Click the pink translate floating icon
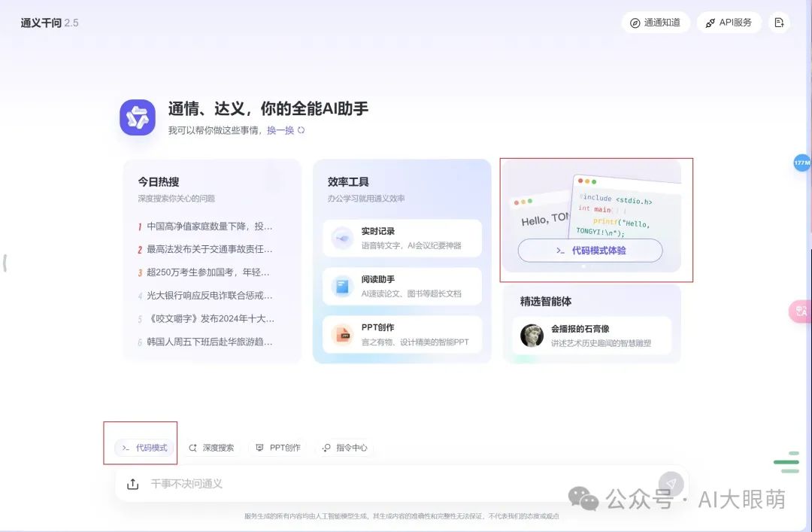The width and height of the screenshot is (812, 532). [x=801, y=311]
